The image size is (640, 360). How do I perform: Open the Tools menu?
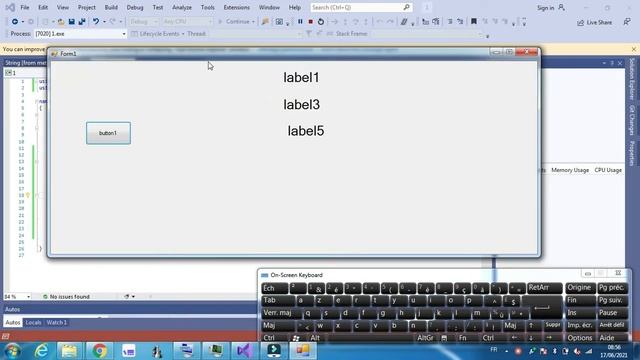tap(207, 7)
